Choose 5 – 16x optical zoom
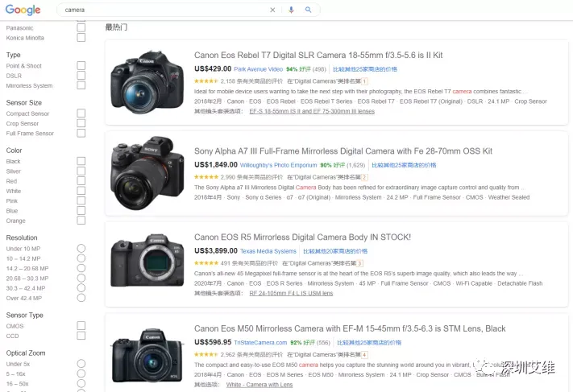The width and height of the screenshot is (573, 392). (x=81, y=373)
